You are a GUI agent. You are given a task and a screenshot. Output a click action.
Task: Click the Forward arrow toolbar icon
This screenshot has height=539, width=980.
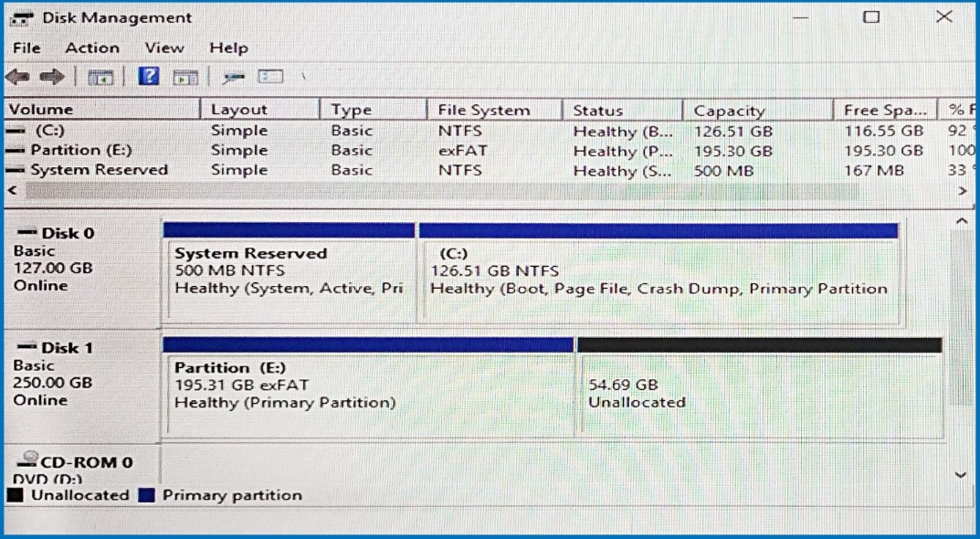[x=52, y=78]
